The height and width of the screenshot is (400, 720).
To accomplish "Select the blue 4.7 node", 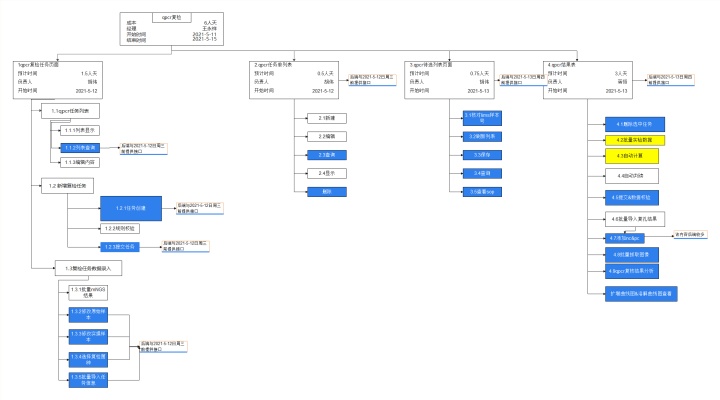I will (625, 238).
